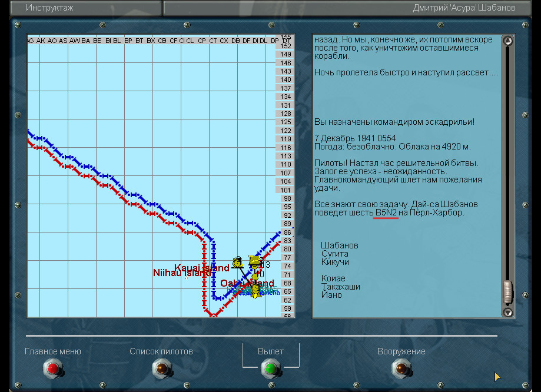Click the line Ночь пролетела быстро и наступил рассвет
The image size is (541, 392).
tap(406, 72)
